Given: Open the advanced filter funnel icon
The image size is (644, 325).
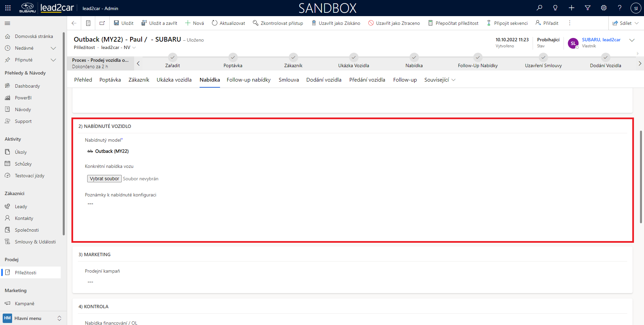Looking at the screenshot, I should pos(588,8).
